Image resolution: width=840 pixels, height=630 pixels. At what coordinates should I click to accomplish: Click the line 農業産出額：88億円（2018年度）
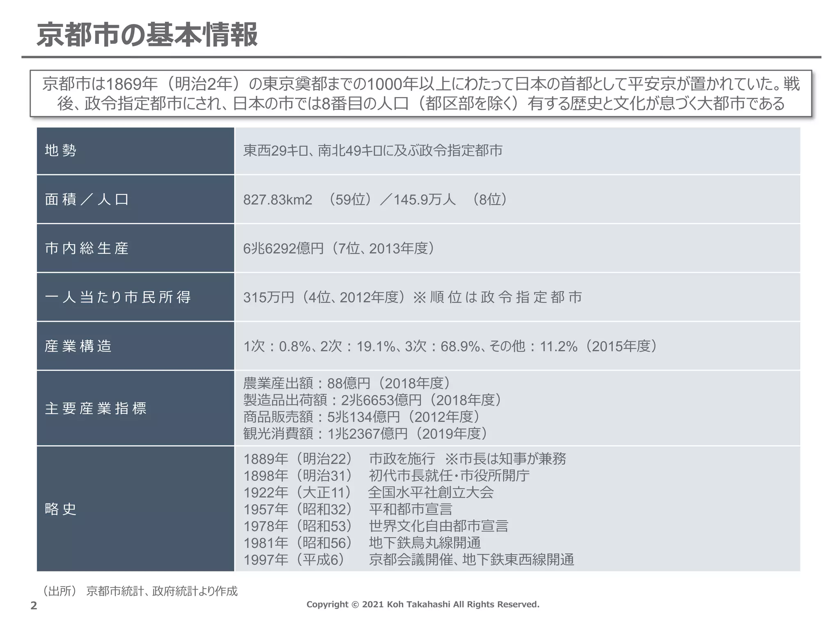(x=347, y=383)
